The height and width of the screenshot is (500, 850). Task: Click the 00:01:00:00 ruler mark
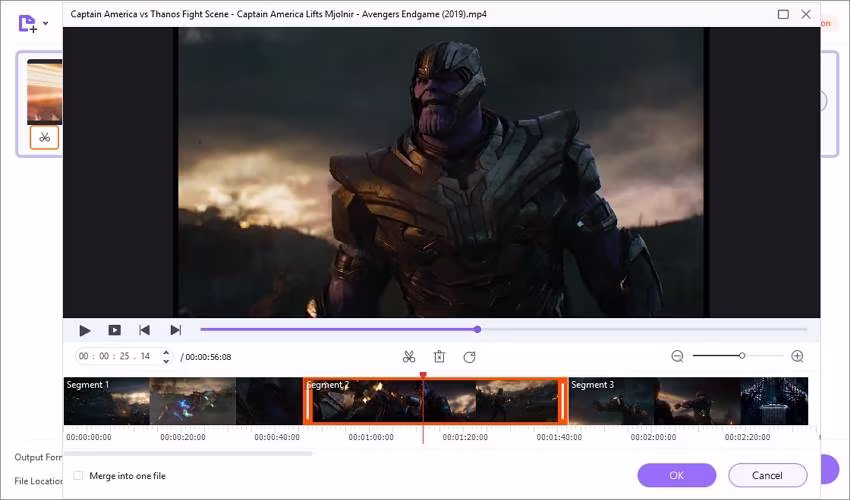371,437
